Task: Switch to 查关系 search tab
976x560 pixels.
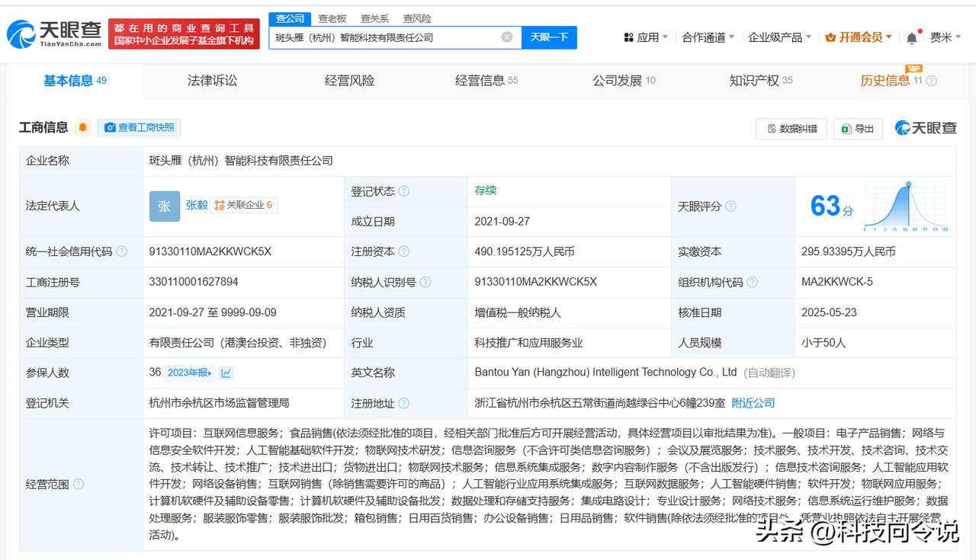Action: point(374,18)
